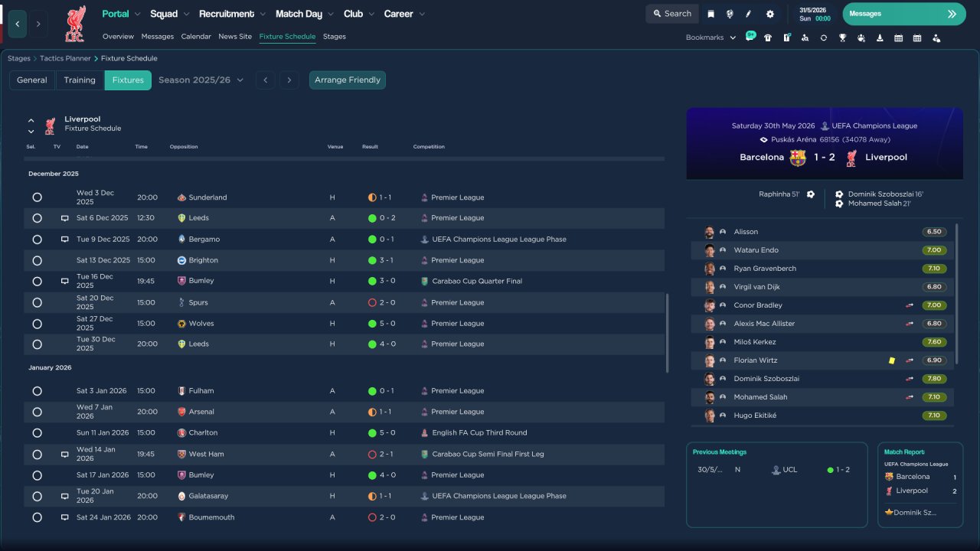Open the settings gear icon
Viewport: 980px width, 551px height.
769,14
